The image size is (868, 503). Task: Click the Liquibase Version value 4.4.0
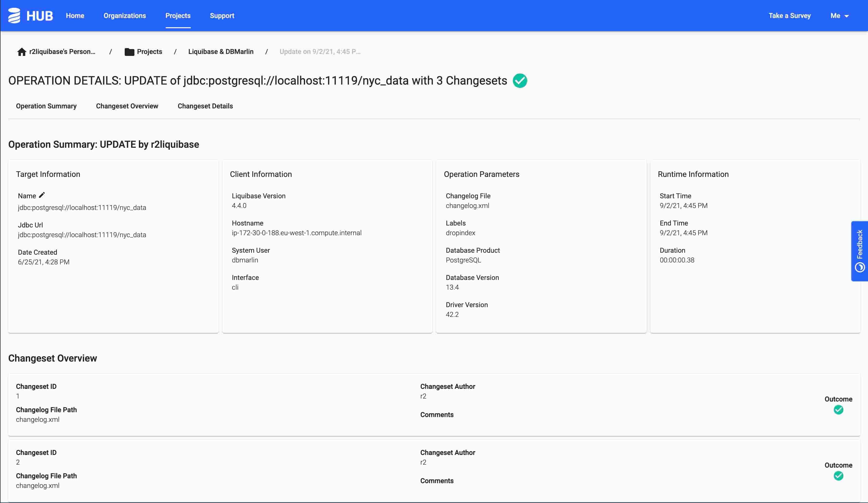coord(239,206)
